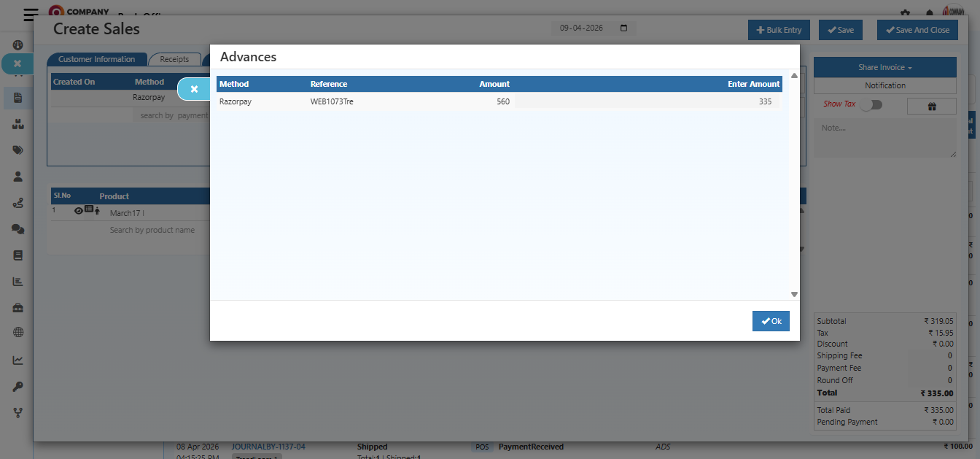The width and height of the screenshot is (980, 459).
Task: Open the globe web sidebar icon
Action: [17, 332]
